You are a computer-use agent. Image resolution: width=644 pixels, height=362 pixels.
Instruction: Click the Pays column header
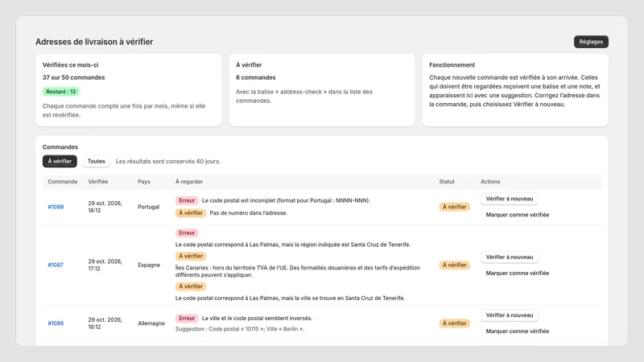(144, 182)
